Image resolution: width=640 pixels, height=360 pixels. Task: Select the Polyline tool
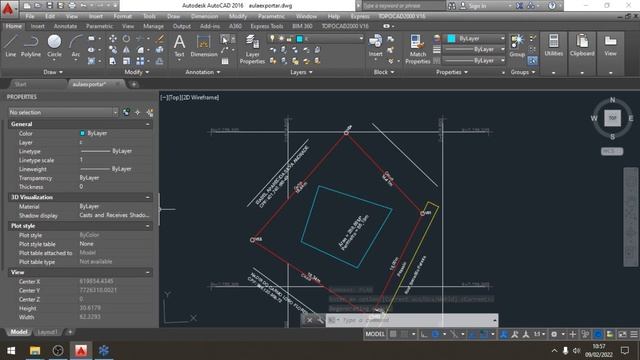(31, 46)
